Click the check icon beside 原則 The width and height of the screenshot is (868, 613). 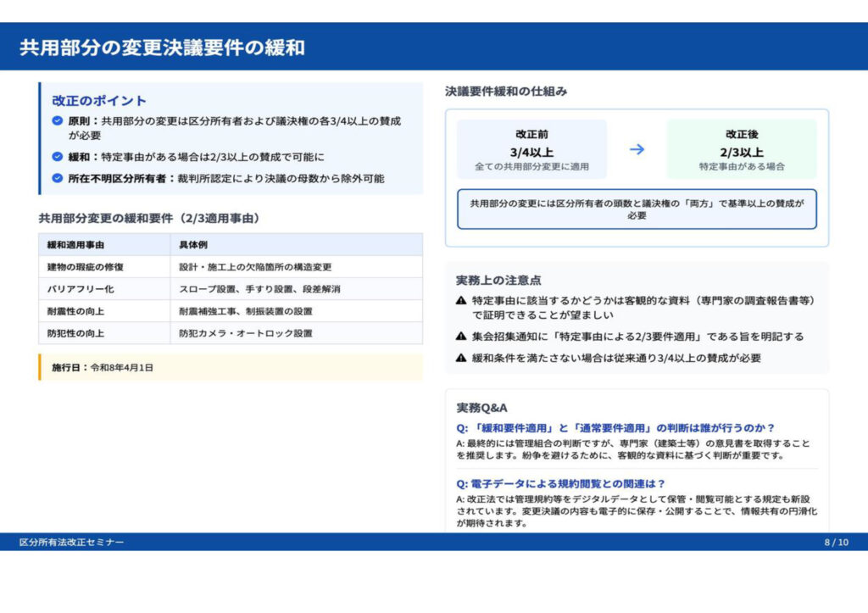pos(58,121)
